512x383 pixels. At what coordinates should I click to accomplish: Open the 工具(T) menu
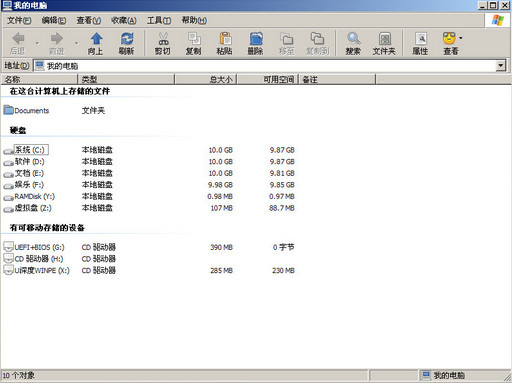point(159,20)
